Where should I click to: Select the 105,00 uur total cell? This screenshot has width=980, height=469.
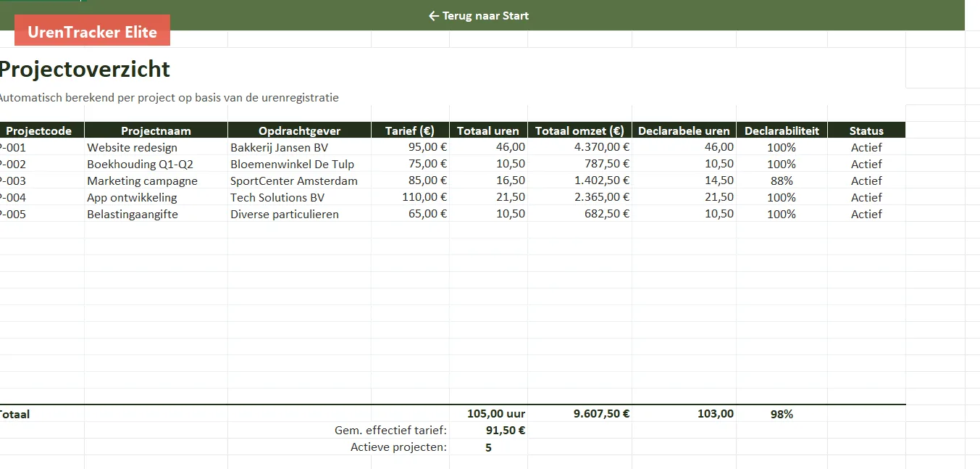point(488,414)
